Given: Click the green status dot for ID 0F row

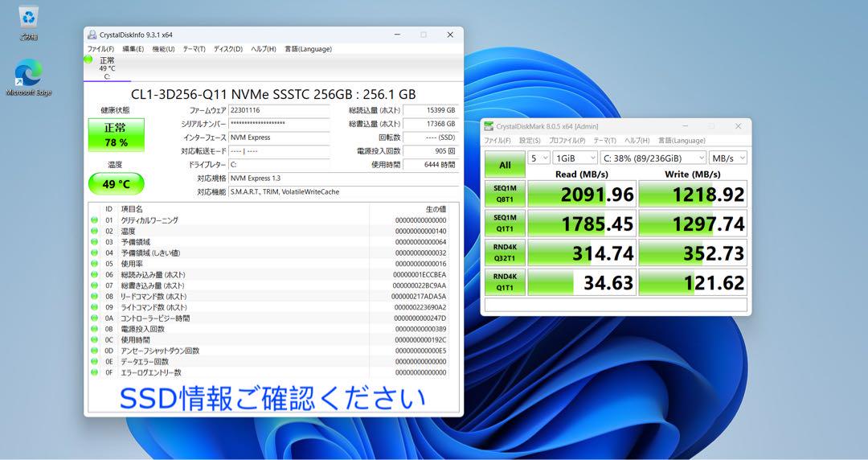Looking at the screenshot, I should pyautogui.click(x=95, y=372).
